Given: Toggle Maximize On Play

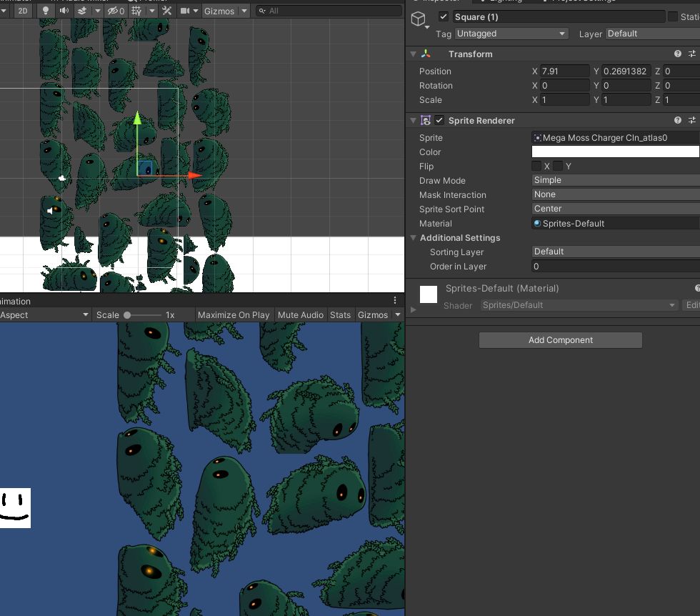Looking at the screenshot, I should pyautogui.click(x=234, y=315).
